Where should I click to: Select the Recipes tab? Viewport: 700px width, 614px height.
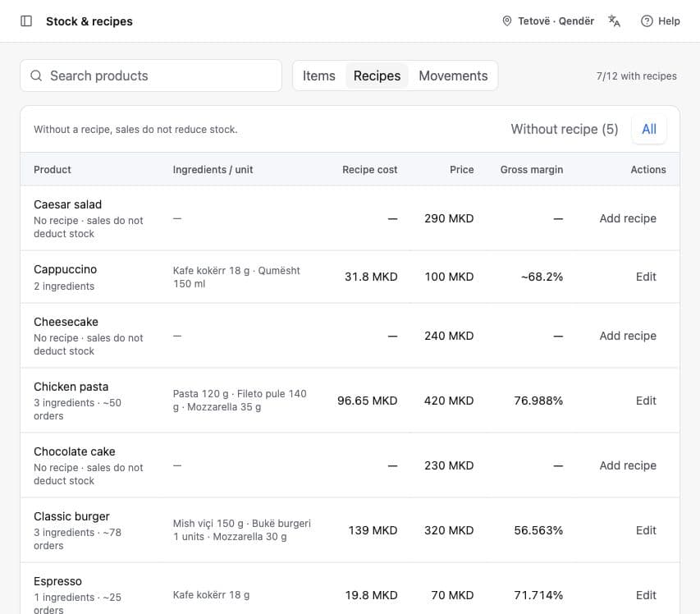(377, 76)
